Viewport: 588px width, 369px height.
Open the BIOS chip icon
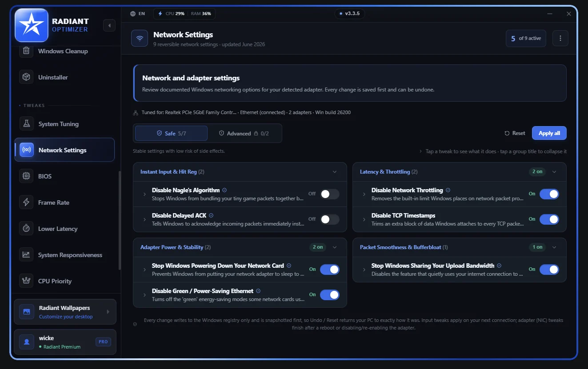pos(26,176)
